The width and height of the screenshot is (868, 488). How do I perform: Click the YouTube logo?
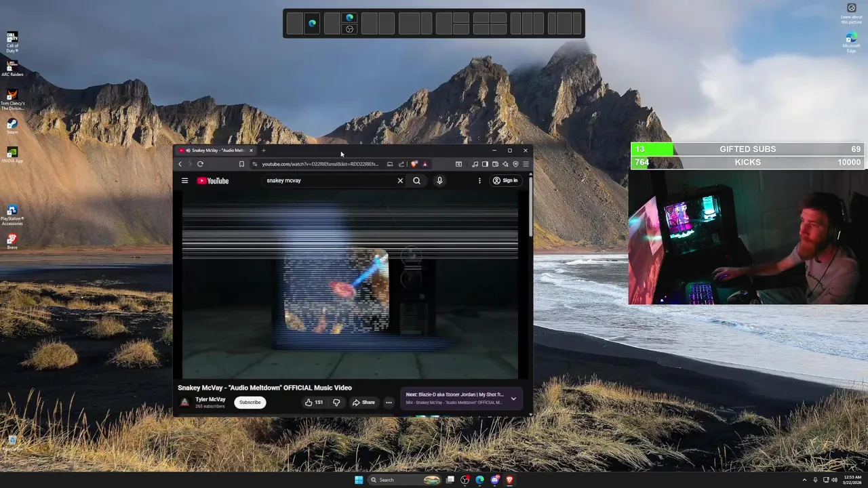click(x=213, y=181)
